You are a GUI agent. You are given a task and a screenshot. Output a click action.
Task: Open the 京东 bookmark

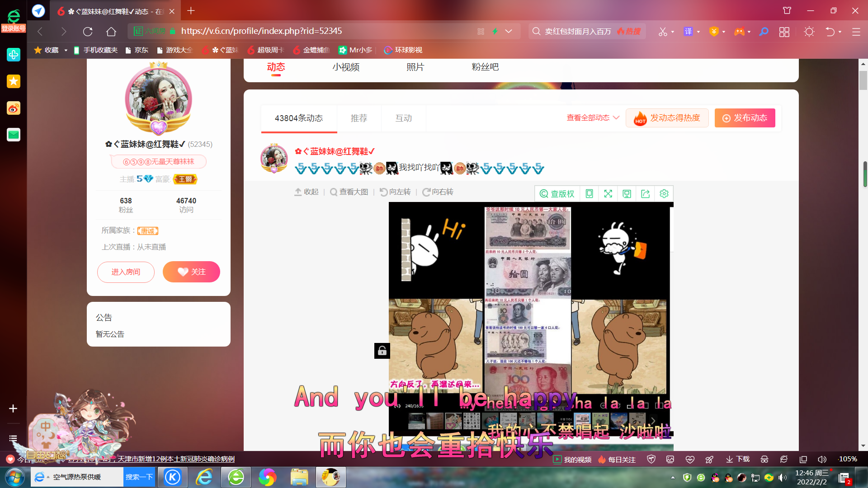137,50
